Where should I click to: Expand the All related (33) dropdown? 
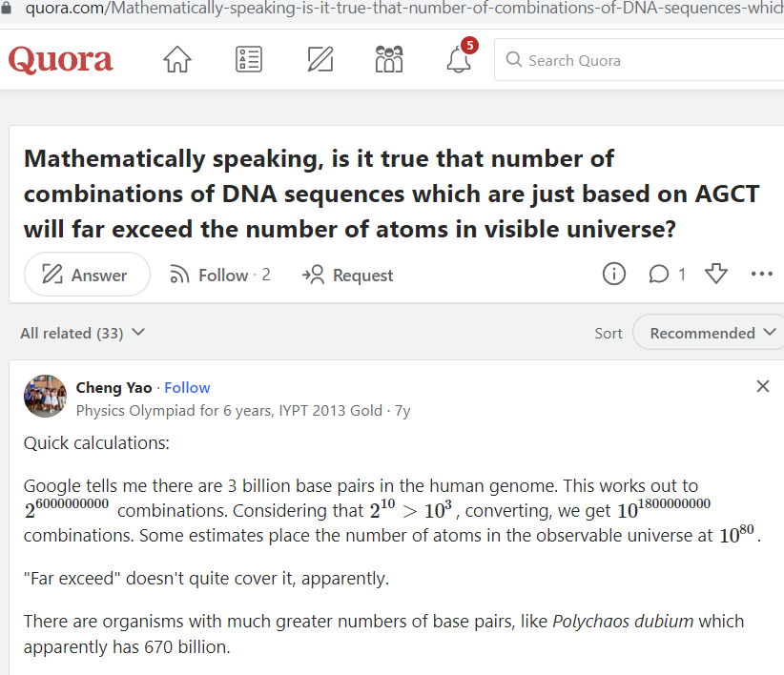click(83, 333)
